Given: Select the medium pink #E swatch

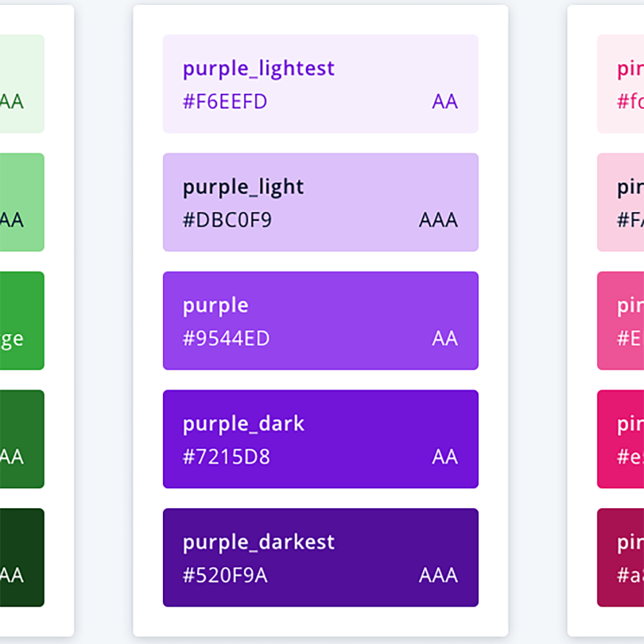Looking at the screenshot, I should [623, 320].
